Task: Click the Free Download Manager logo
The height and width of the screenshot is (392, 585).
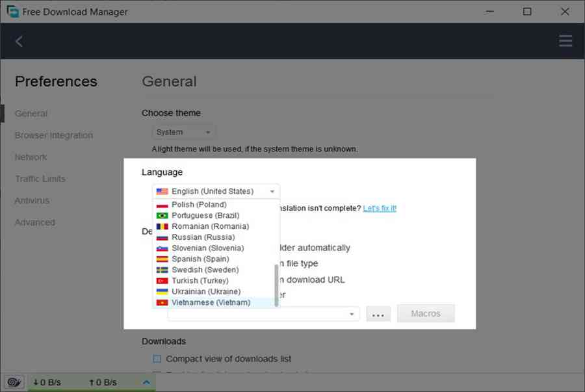Action: click(13, 12)
